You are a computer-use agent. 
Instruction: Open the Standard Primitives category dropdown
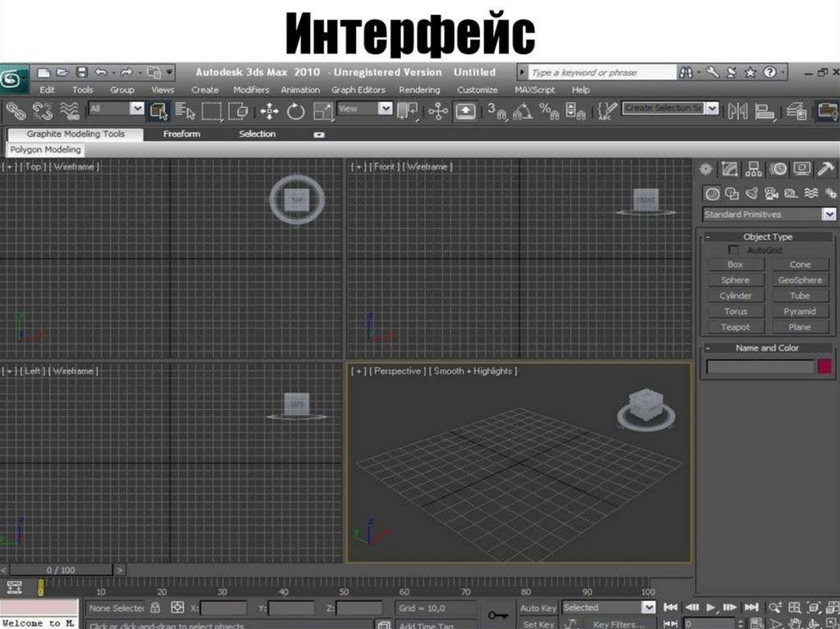pos(829,214)
